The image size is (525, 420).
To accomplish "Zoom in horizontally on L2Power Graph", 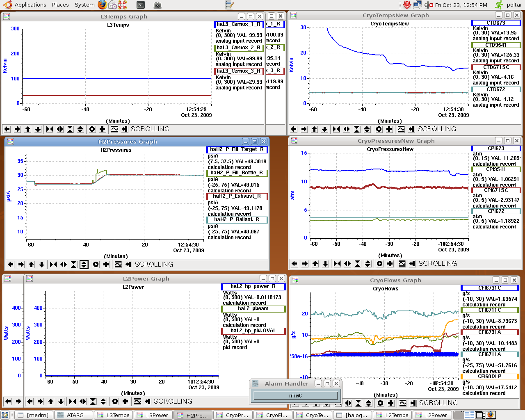I will coord(73,402).
